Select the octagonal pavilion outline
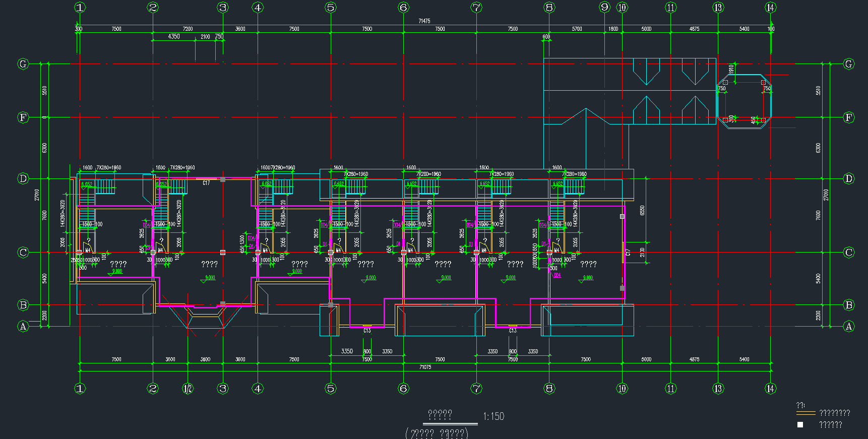 point(744,102)
